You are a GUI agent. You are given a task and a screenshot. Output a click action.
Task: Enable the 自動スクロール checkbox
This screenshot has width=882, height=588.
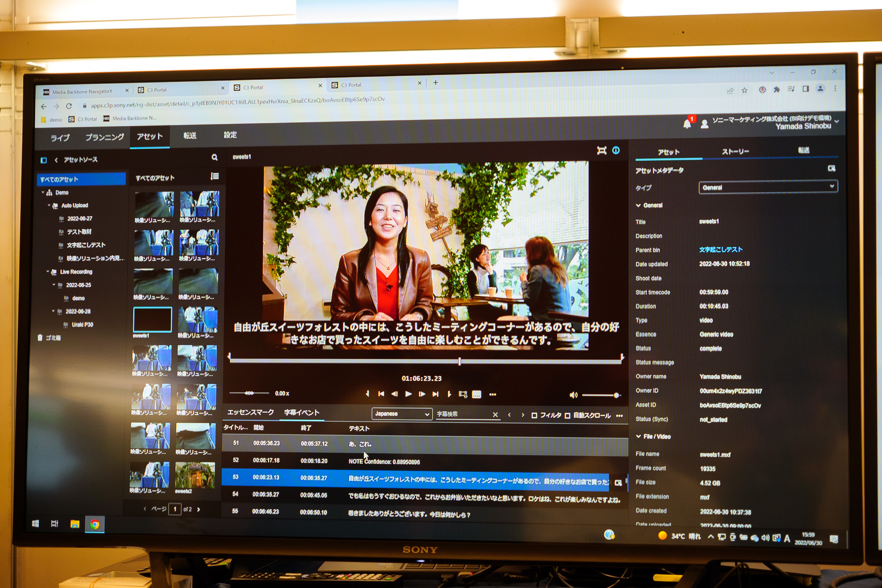[568, 415]
